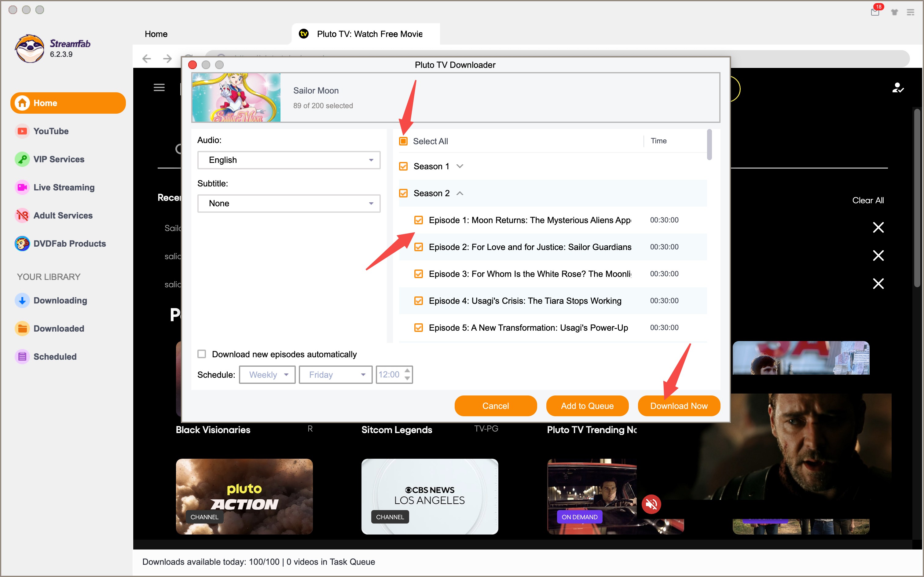Image resolution: width=924 pixels, height=577 pixels.
Task: Click the t-shirt skin icon
Action: point(894,12)
